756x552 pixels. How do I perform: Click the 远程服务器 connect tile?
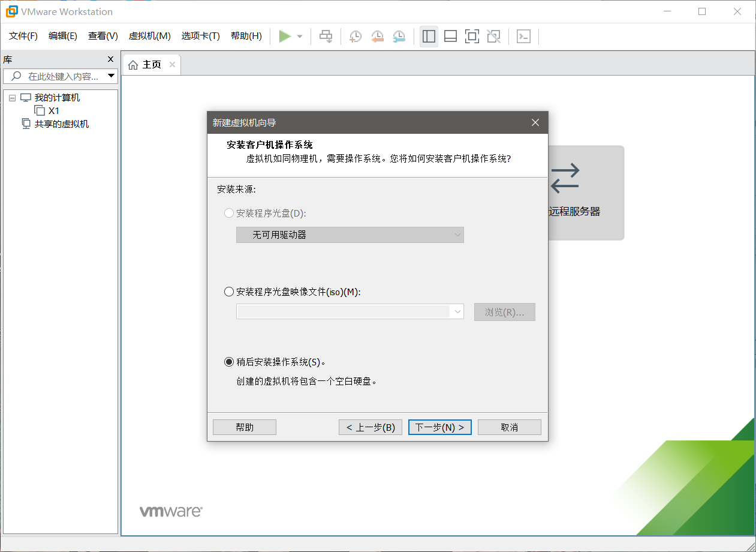click(x=586, y=193)
